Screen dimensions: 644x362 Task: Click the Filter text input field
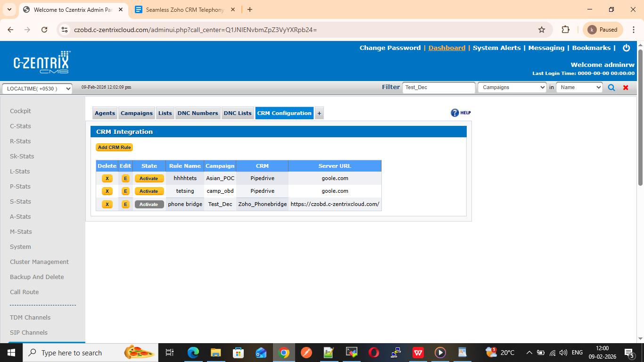coord(438,87)
